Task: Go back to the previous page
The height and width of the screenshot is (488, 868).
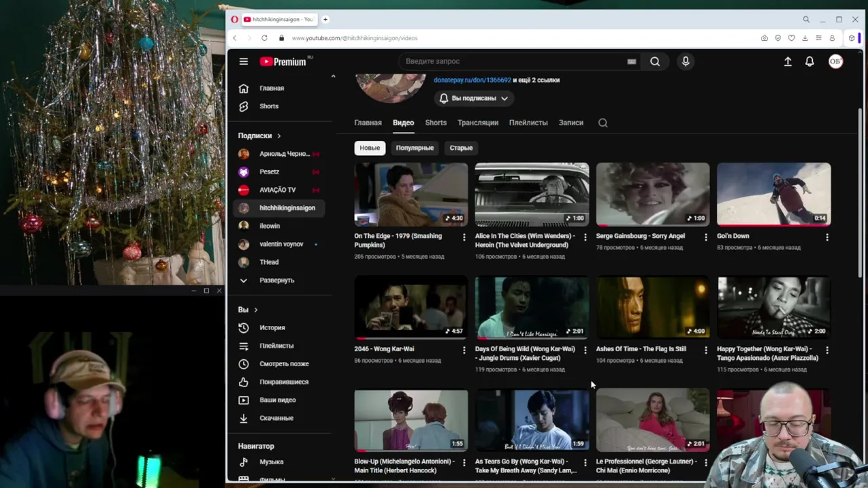Action: coord(235,38)
